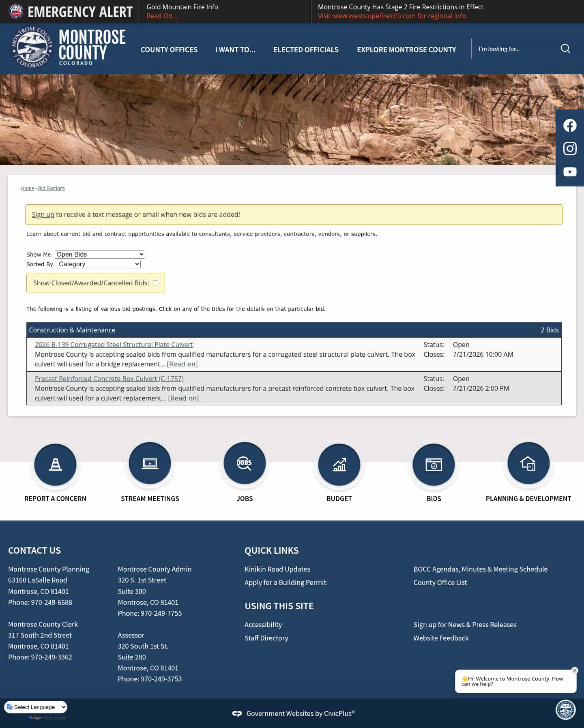Click Read on for corrugated steel bid

click(182, 364)
